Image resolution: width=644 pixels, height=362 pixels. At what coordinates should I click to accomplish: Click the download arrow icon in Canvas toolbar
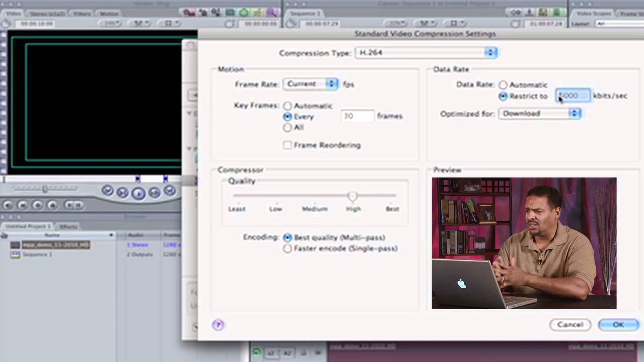pos(529,13)
